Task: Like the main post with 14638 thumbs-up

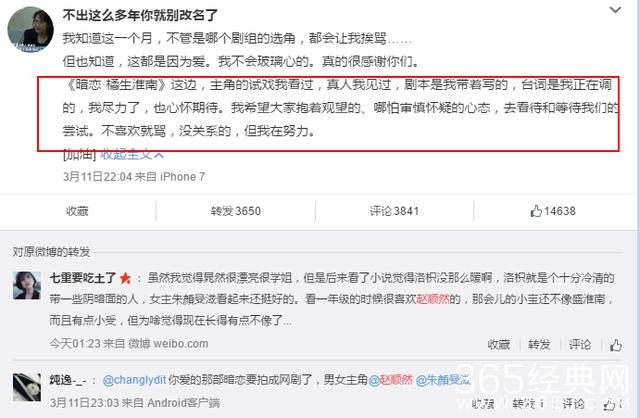Action: [x=553, y=211]
